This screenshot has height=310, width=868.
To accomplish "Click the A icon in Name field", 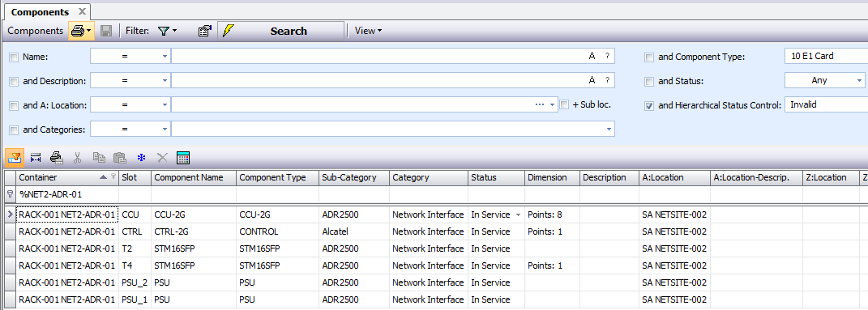I will [x=592, y=56].
